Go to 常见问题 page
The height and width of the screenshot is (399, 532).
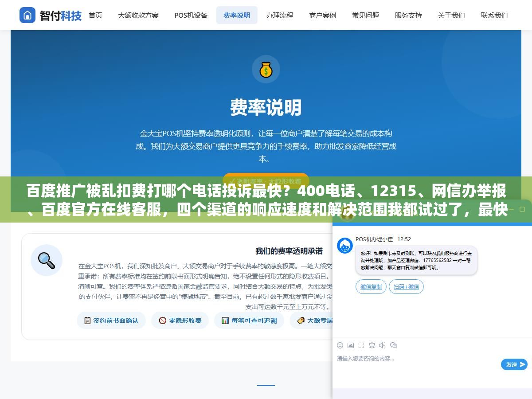pos(366,15)
